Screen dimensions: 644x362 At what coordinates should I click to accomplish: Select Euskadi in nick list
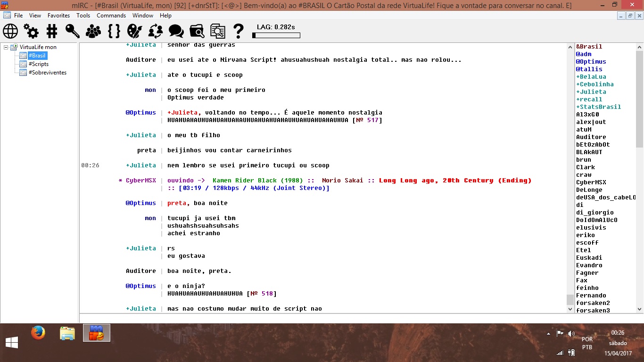[x=589, y=258]
